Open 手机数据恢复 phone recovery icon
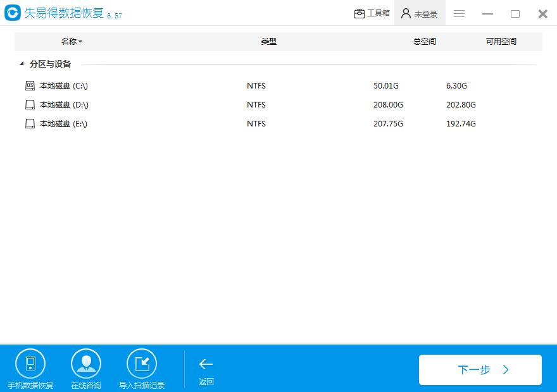Screen dimensions: 557x392 [x=30, y=362]
